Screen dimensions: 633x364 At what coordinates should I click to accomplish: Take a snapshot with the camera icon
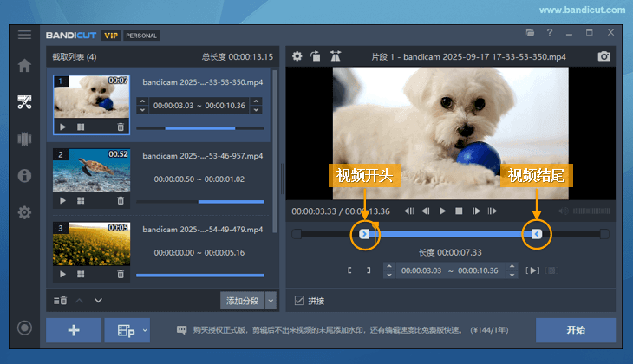604,56
